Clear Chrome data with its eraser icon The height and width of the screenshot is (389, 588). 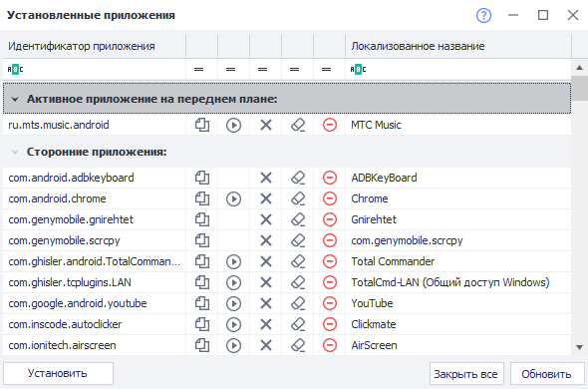[x=298, y=198]
